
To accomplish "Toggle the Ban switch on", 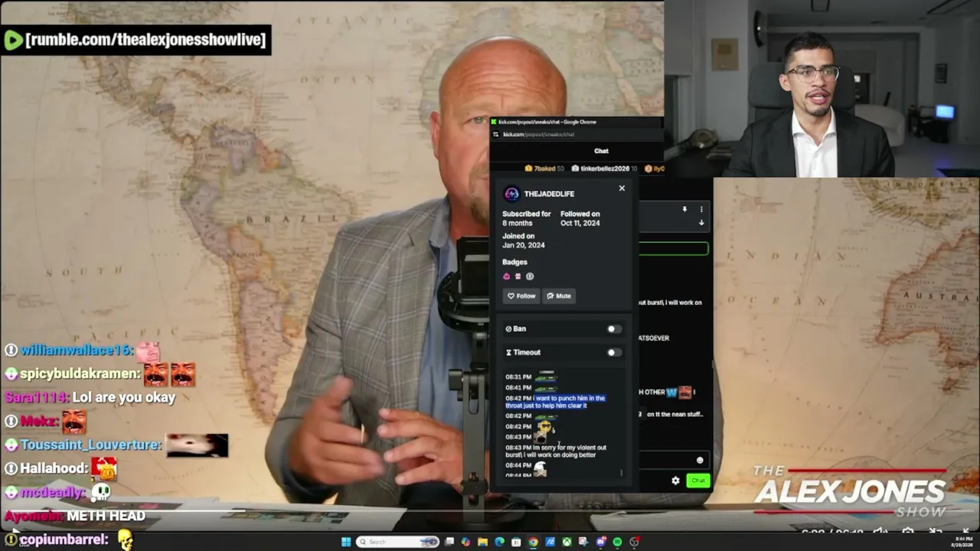I will [614, 329].
